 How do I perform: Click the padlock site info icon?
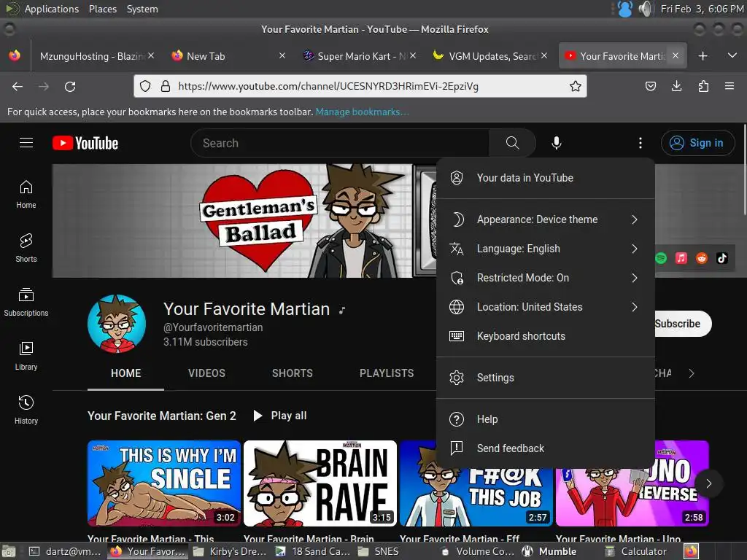[166, 86]
